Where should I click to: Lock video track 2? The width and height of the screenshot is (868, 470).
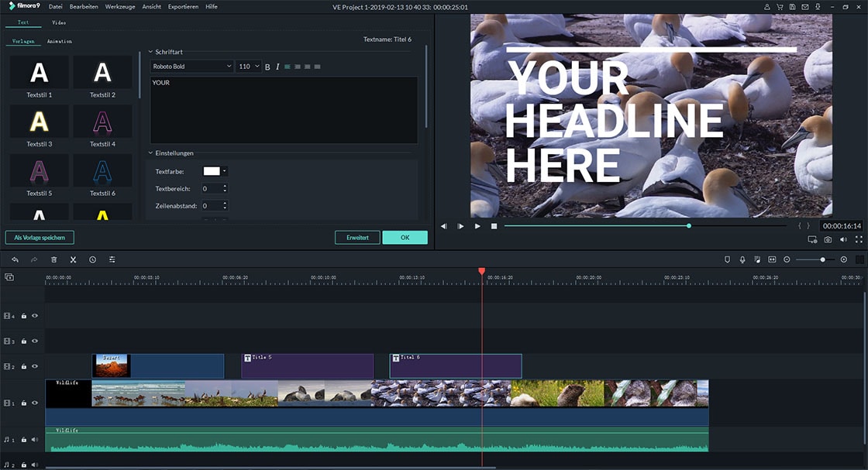point(24,366)
